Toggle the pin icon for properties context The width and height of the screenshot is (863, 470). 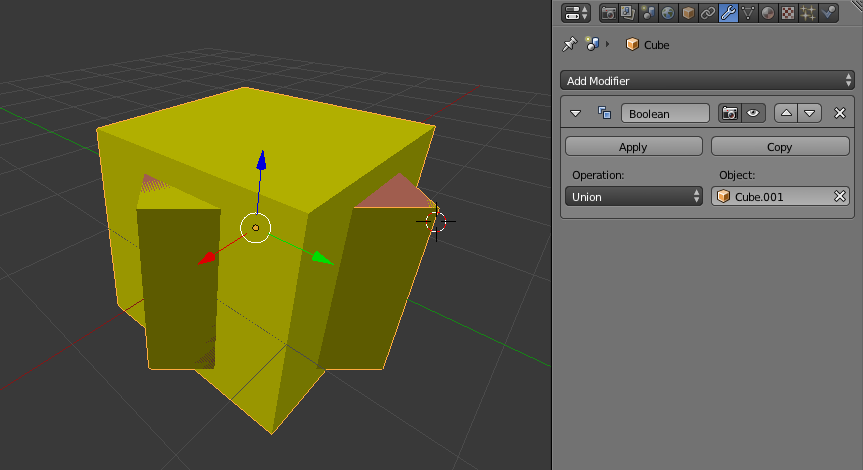coord(569,44)
